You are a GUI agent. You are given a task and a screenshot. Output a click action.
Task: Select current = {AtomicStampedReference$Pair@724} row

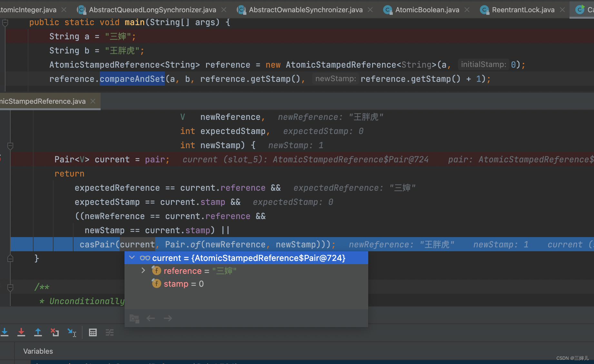coord(246,258)
